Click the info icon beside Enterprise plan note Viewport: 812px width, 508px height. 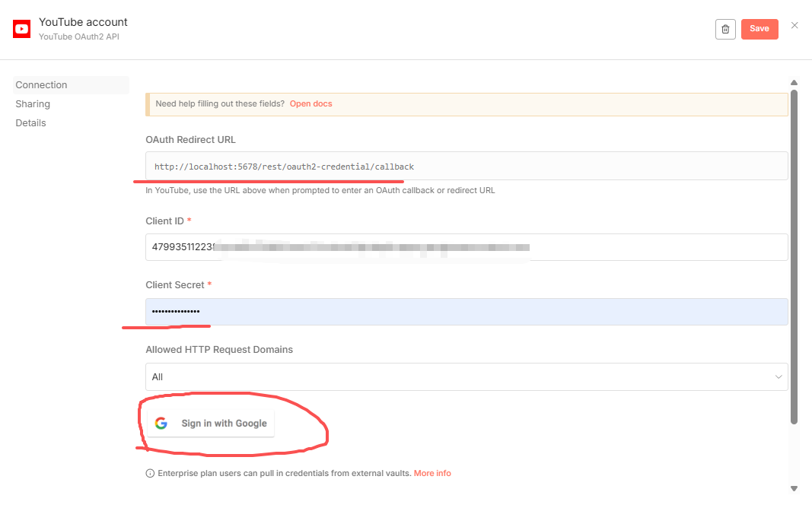pyautogui.click(x=150, y=474)
